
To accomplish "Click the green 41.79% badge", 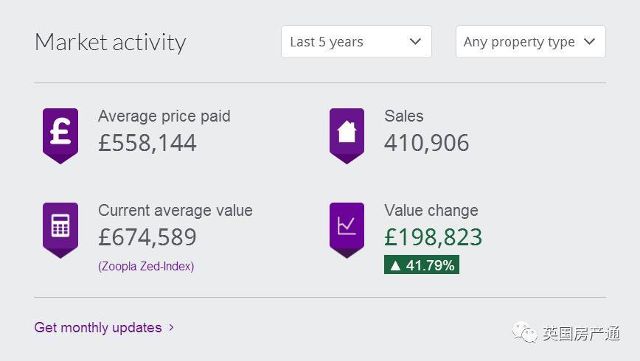I will click(421, 265).
